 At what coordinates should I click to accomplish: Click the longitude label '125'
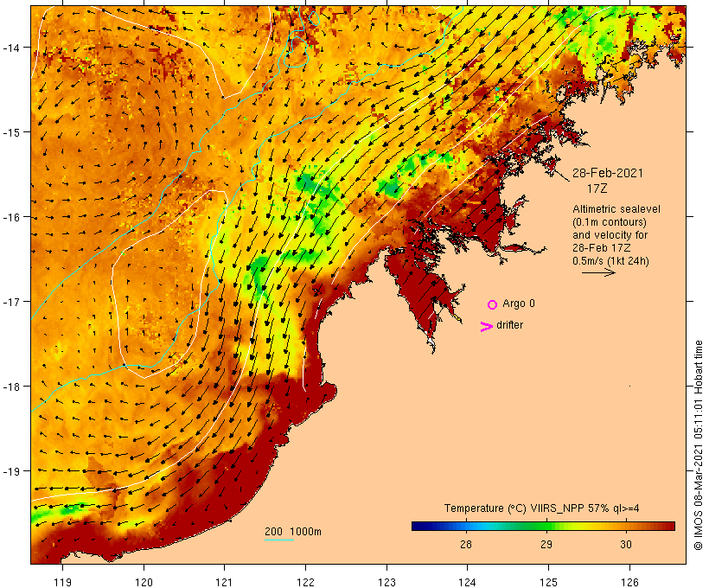[548, 582]
